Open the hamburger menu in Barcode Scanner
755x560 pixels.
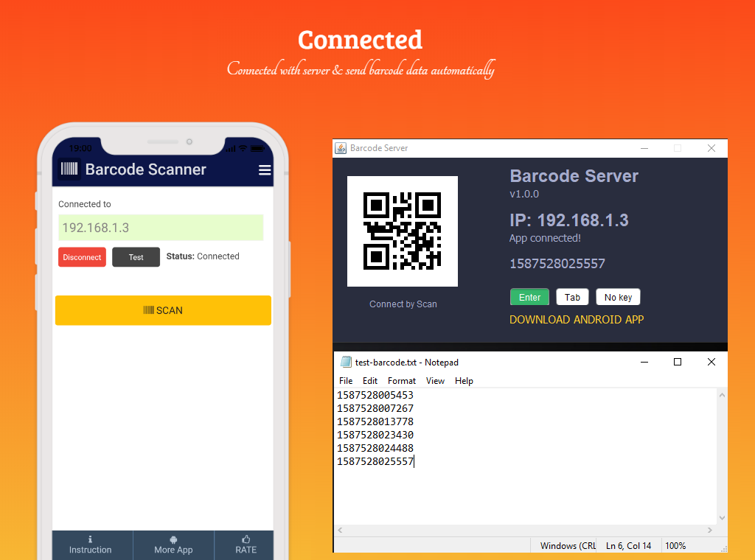tap(265, 169)
